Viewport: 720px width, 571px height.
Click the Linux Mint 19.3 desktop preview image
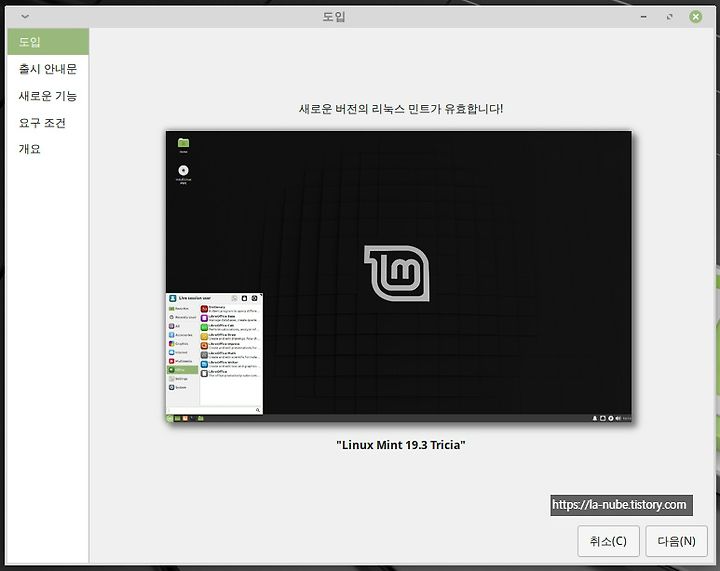click(x=399, y=277)
